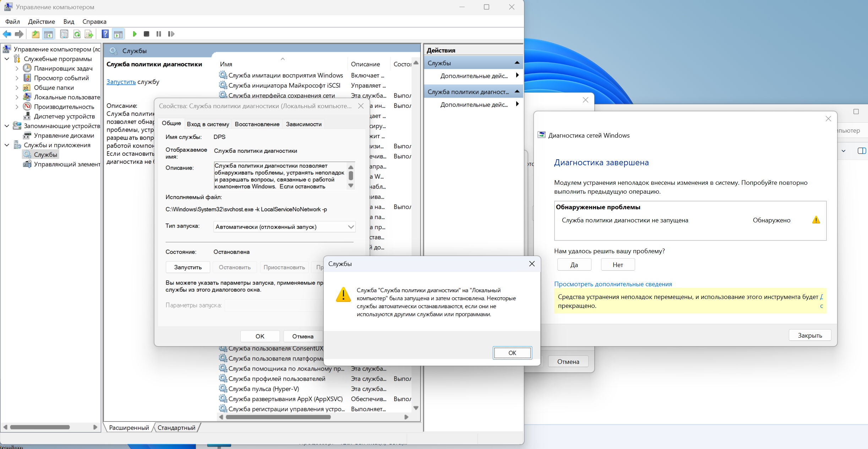Export the list using toolbar icon
This screenshot has height=449, width=868.
click(89, 34)
